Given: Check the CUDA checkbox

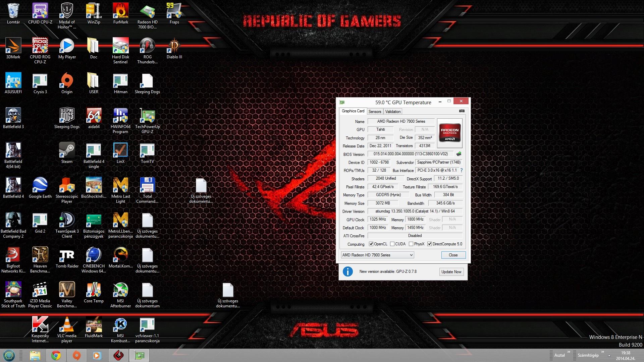Looking at the screenshot, I should point(392,244).
